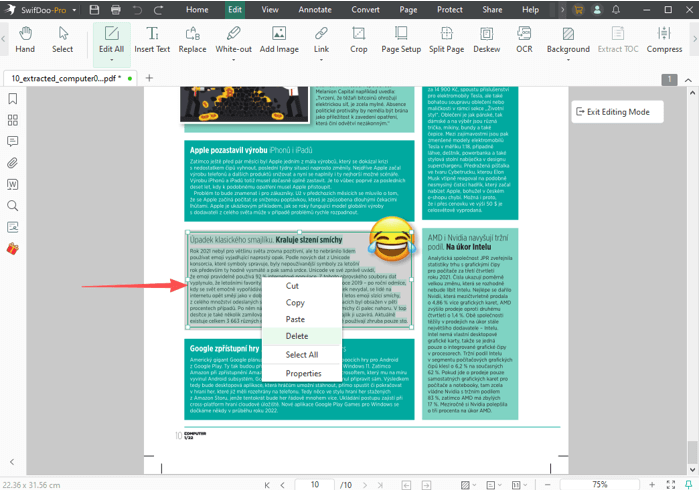
Task: Open the Replace tool
Action: click(192, 40)
